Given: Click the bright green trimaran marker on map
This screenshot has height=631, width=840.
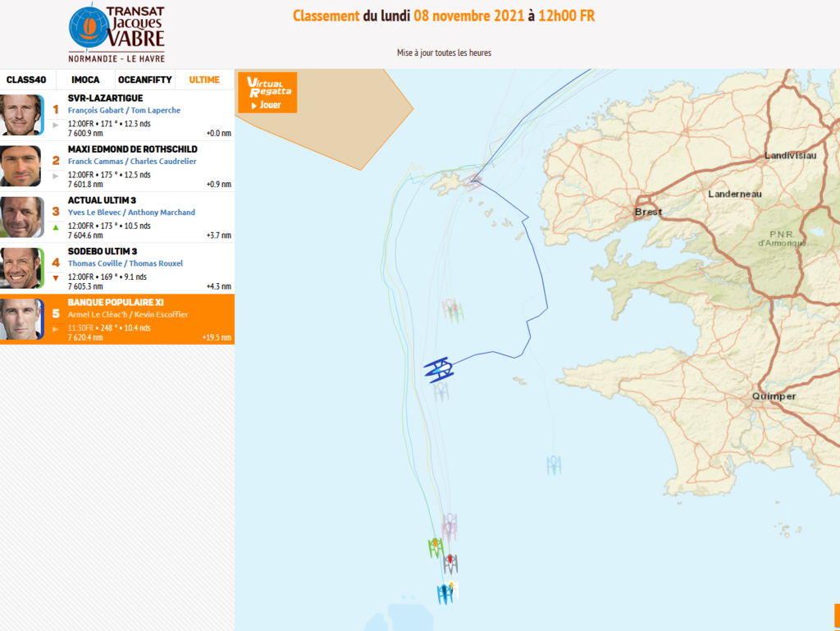Looking at the screenshot, I should click(x=436, y=548).
